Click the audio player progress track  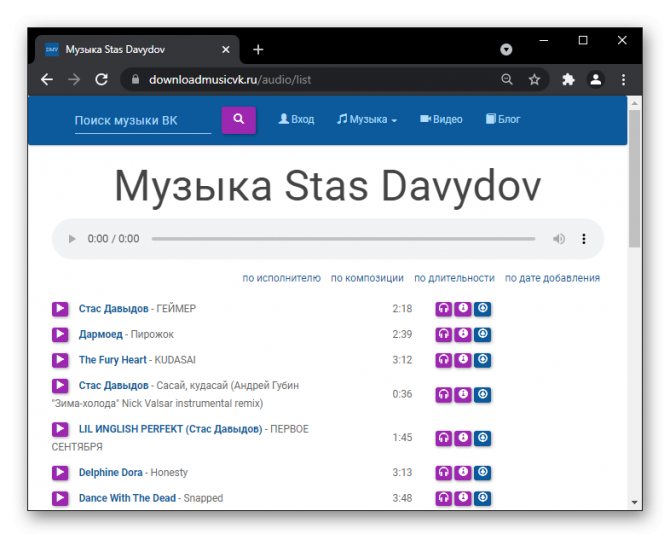(x=343, y=239)
